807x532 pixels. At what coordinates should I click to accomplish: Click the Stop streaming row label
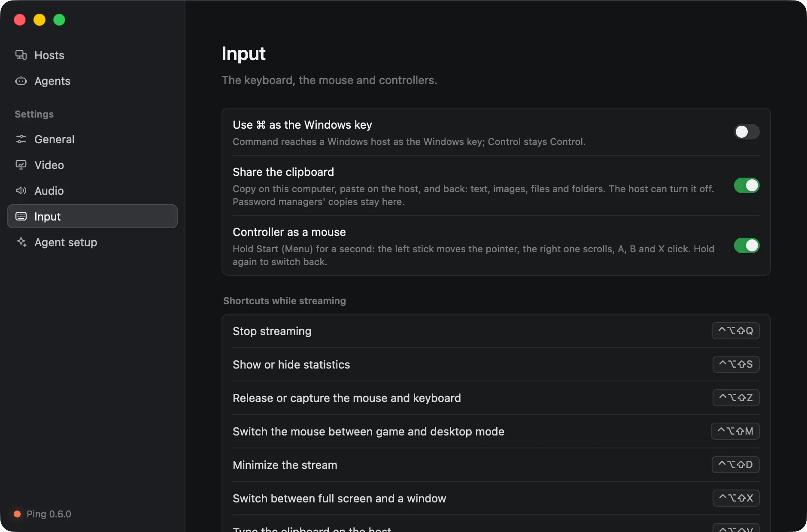point(272,331)
